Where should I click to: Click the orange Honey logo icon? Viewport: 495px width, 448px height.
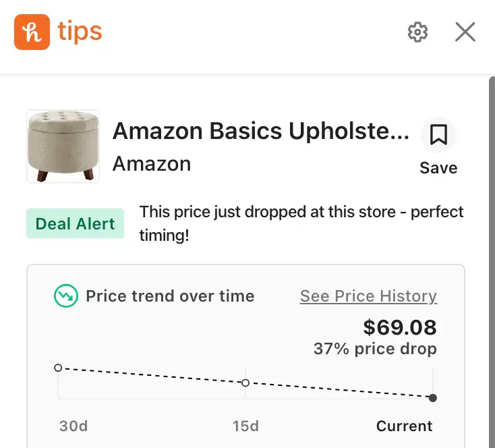[x=32, y=32]
